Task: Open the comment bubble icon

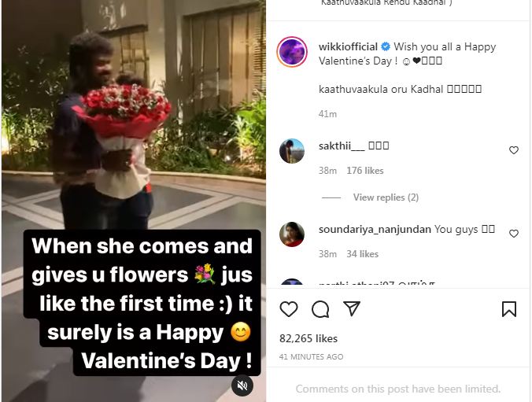Action: 320,309
